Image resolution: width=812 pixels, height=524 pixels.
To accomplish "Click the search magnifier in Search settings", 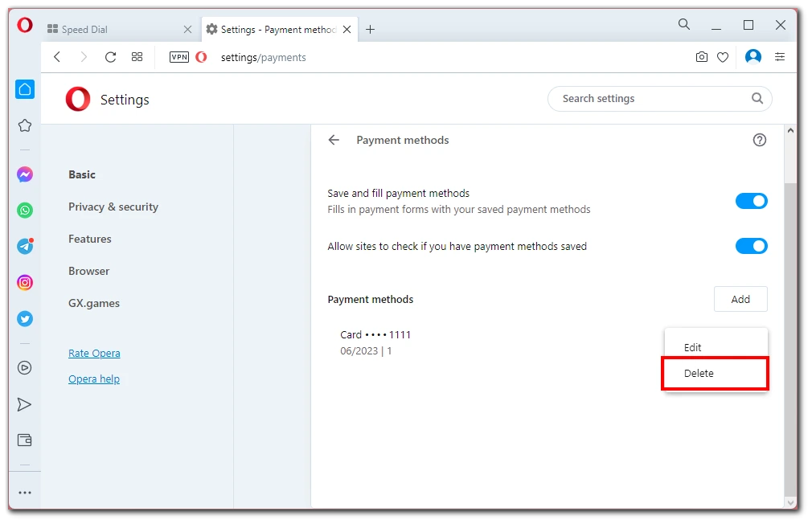I will click(x=757, y=98).
